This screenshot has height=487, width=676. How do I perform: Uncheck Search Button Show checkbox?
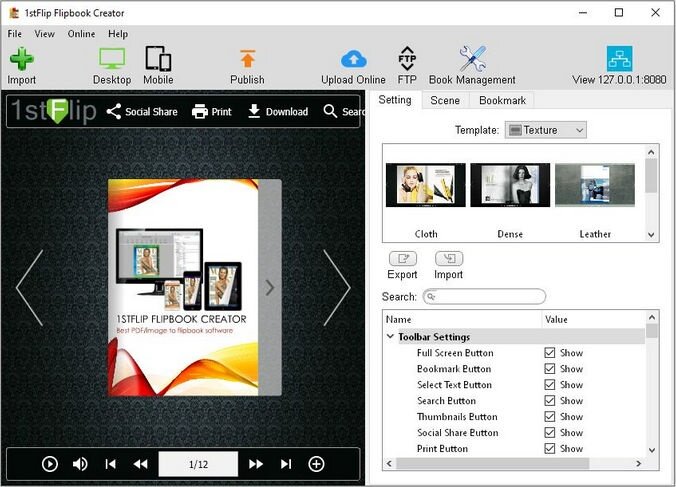(550, 400)
